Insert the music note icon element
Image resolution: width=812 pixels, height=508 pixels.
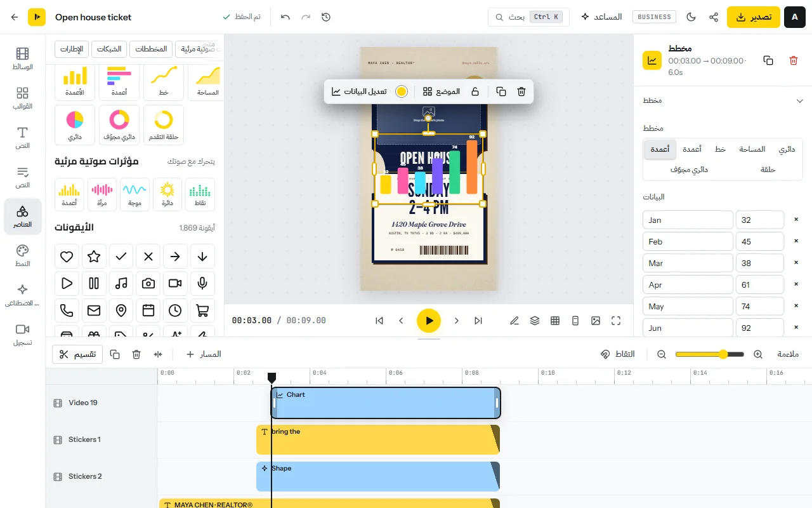pyautogui.click(x=121, y=283)
